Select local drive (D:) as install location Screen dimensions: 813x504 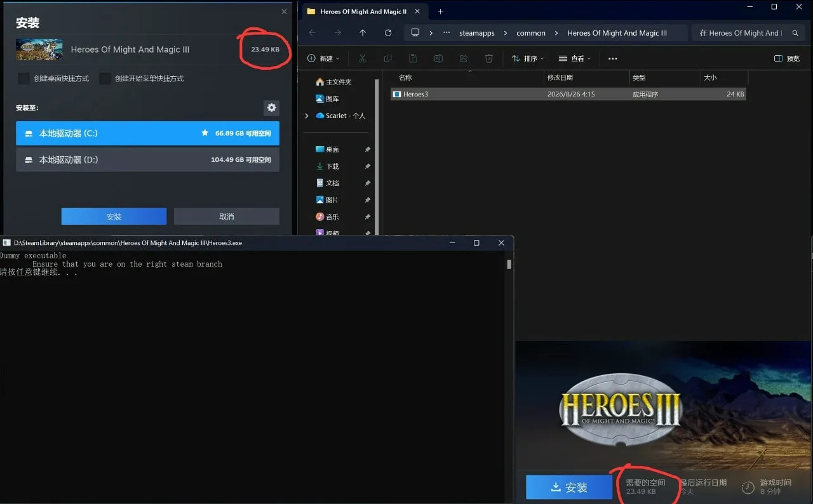[147, 160]
